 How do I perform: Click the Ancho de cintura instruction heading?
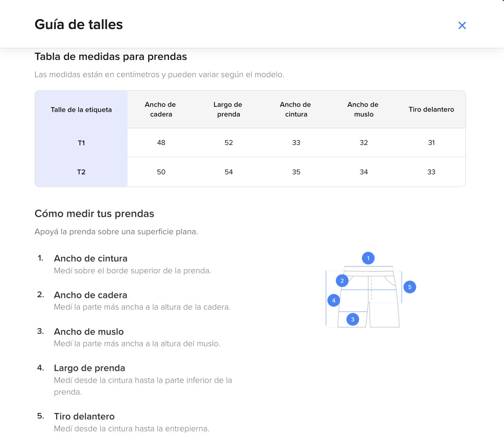pyautogui.click(x=91, y=258)
